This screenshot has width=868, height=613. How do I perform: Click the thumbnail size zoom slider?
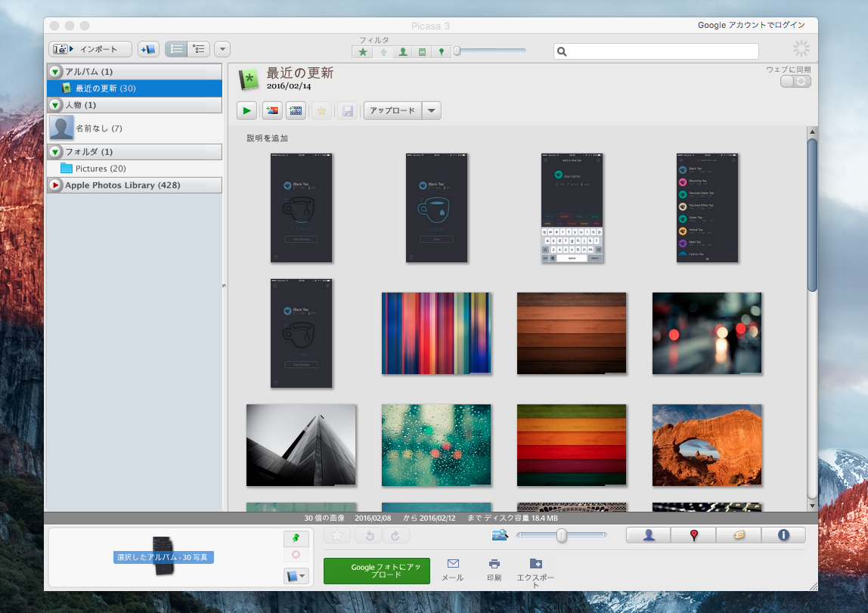click(561, 535)
